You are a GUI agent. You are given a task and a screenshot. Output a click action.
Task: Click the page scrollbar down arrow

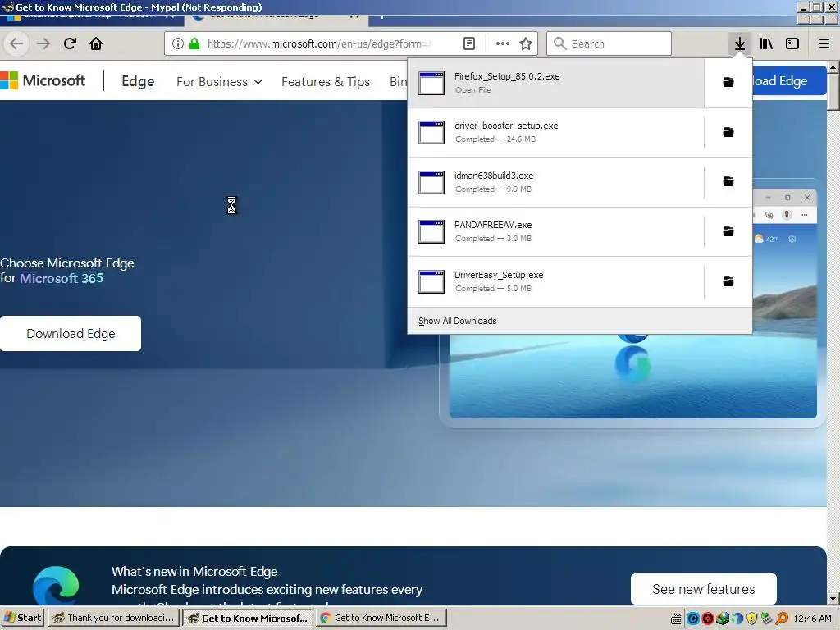point(833,599)
